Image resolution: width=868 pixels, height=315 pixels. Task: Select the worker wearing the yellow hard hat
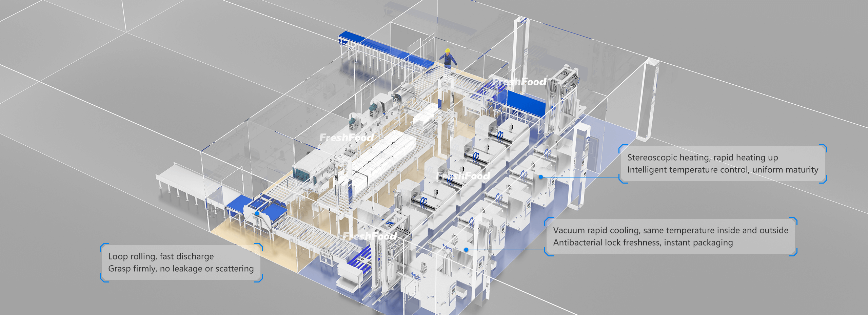[x=448, y=58]
